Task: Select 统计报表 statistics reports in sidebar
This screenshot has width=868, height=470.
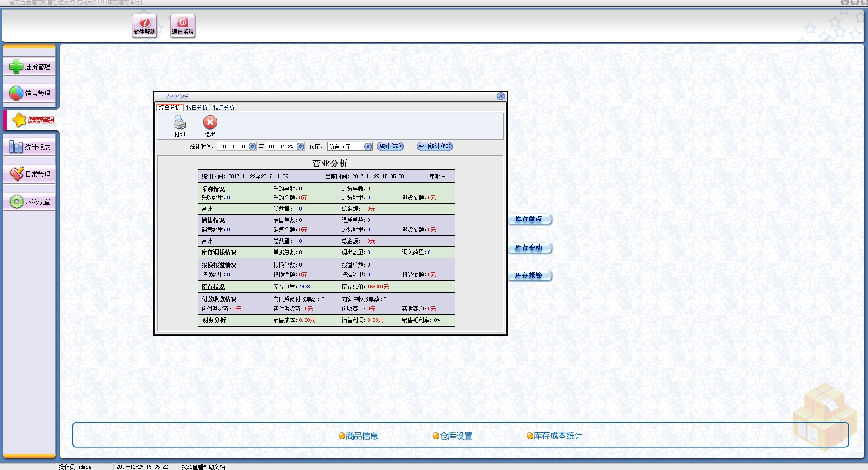Action: pyautogui.click(x=30, y=147)
